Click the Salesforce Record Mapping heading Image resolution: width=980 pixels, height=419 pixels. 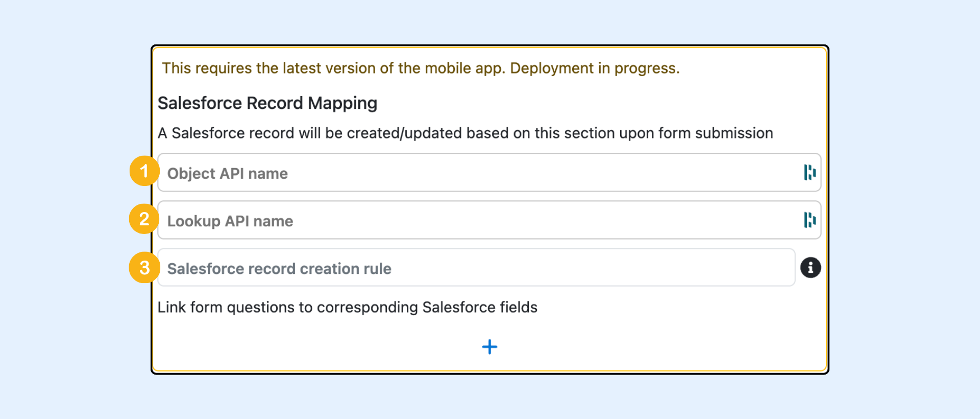[x=267, y=103]
